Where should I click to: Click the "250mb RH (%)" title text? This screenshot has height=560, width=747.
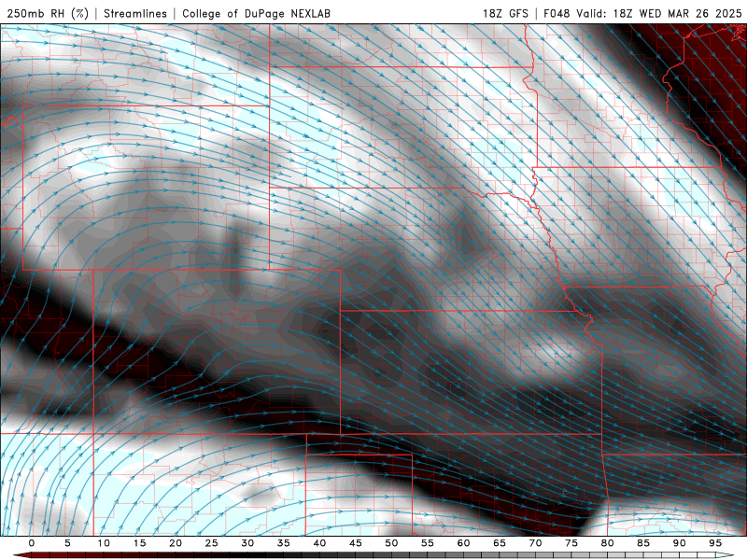tap(48, 13)
